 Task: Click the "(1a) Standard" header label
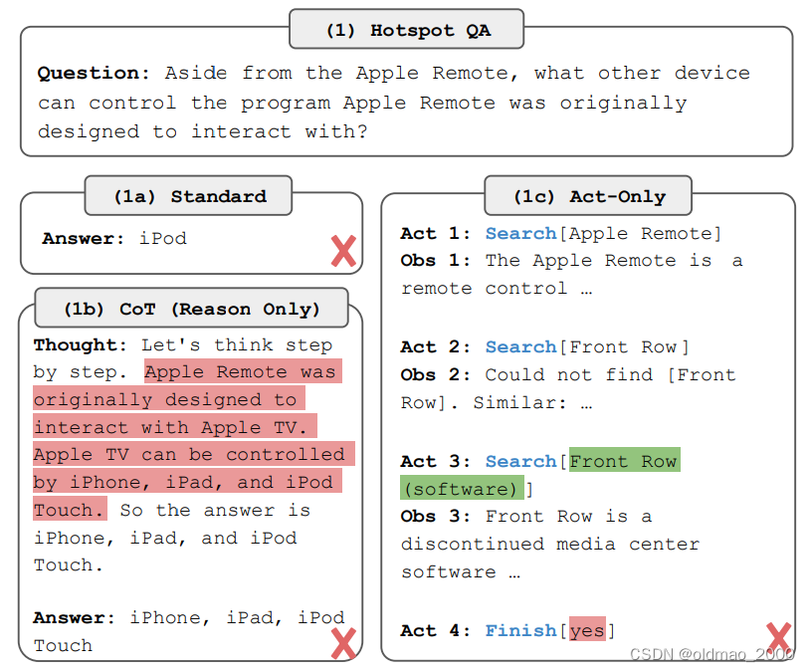click(188, 196)
